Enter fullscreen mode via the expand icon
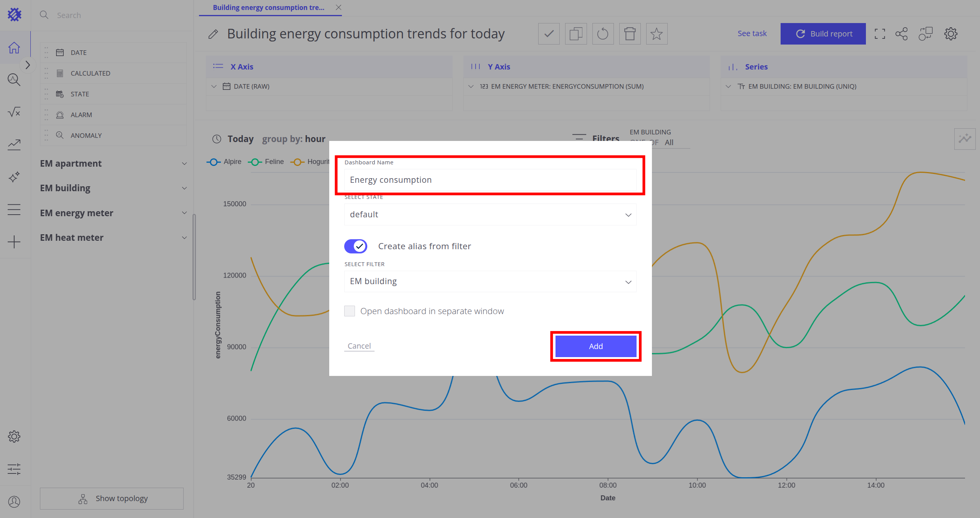The image size is (980, 518). [x=880, y=34]
